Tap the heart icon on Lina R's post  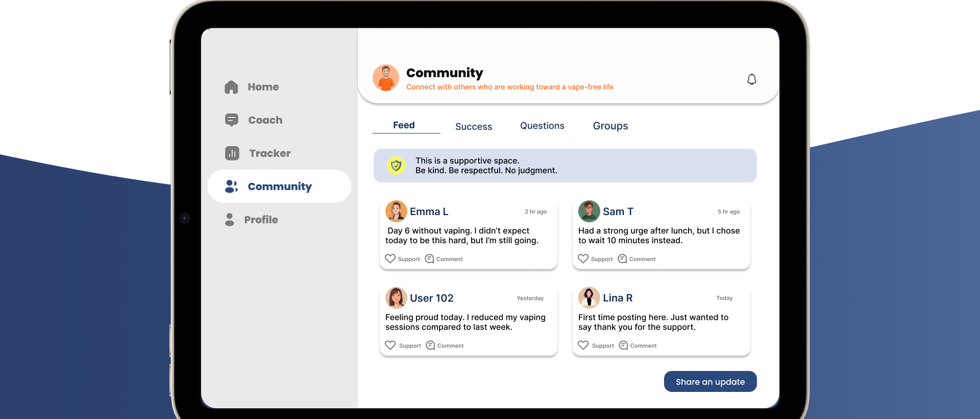[x=583, y=345]
